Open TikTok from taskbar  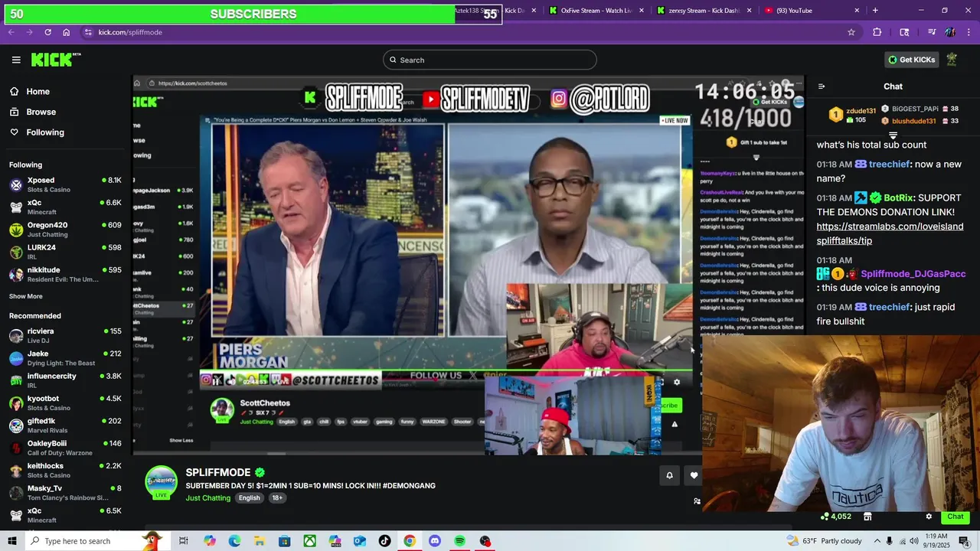pyautogui.click(x=384, y=541)
